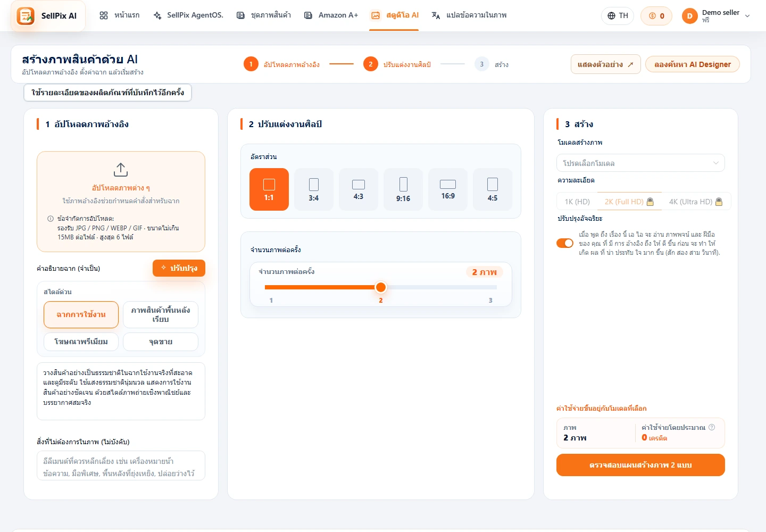
Task: Click the แสดงตัวอย่าง button
Action: 606,64
